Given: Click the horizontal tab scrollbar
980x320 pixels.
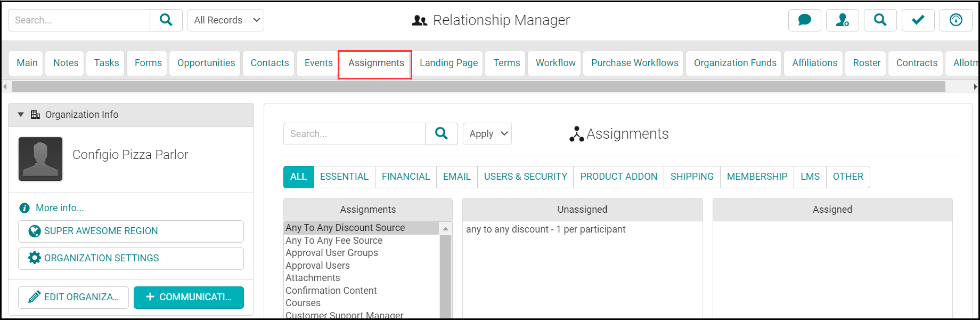Looking at the screenshot, I should point(478,86).
